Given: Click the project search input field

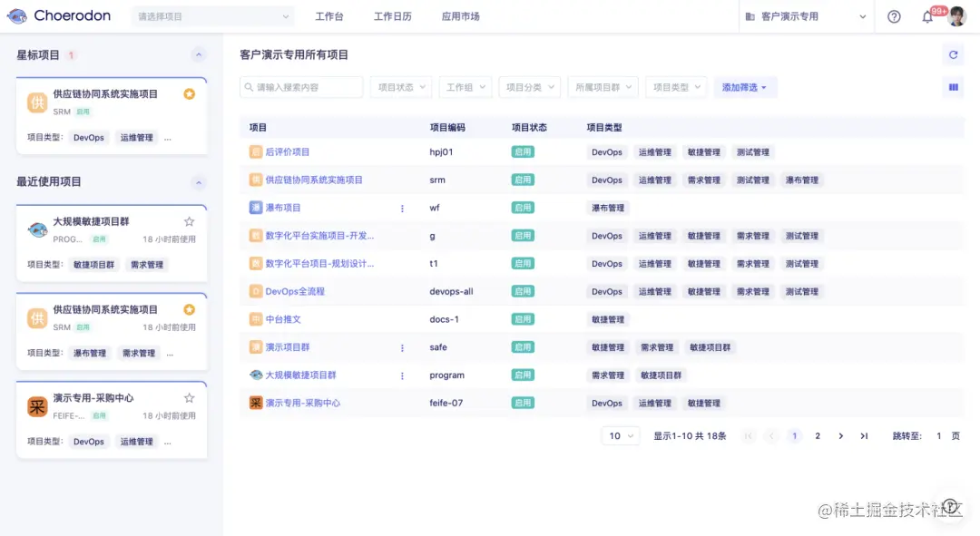Looking at the screenshot, I should [301, 87].
